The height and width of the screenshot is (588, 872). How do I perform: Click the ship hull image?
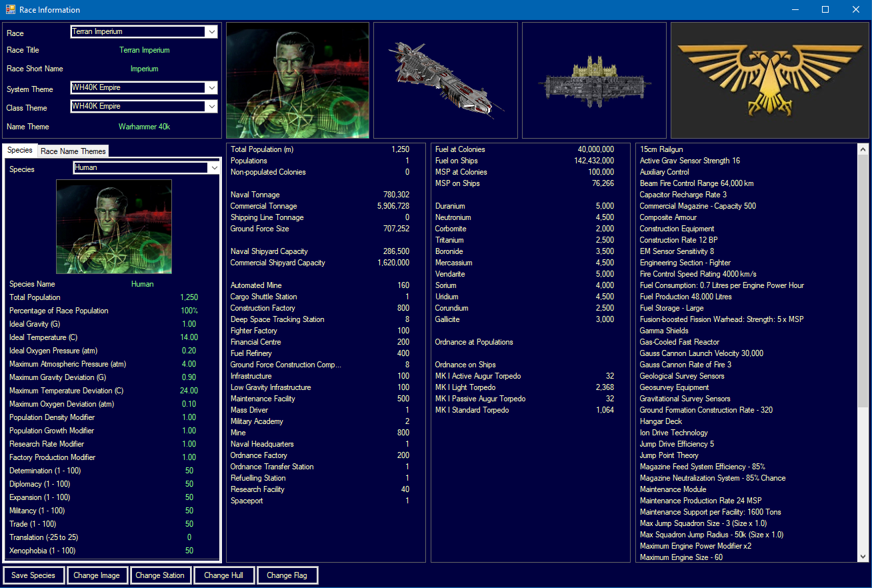[445, 80]
